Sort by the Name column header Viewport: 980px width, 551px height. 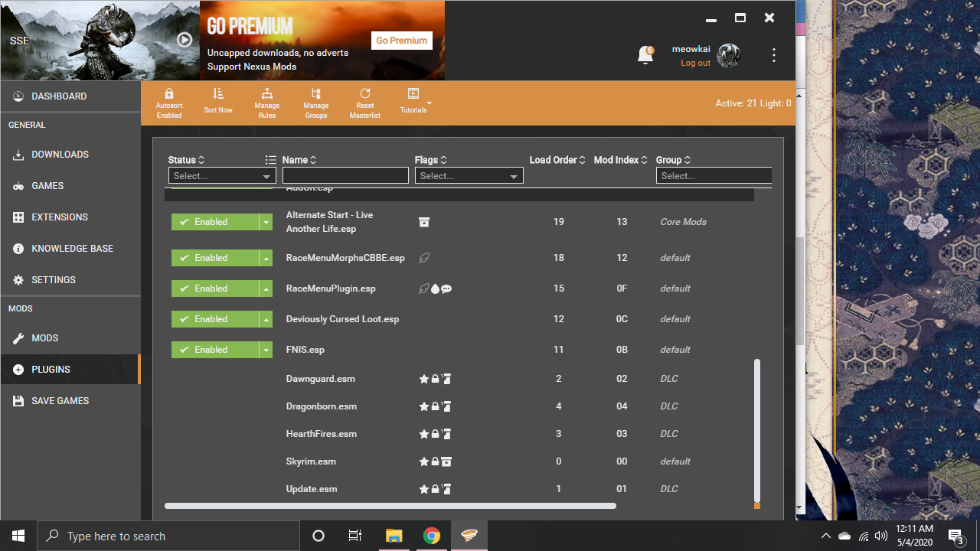click(x=299, y=160)
